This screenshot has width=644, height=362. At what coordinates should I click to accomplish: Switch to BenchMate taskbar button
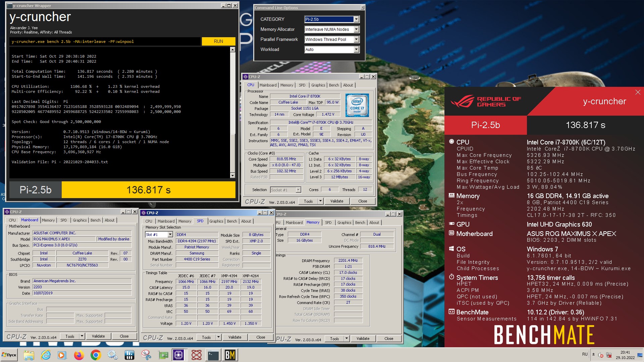[230, 355]
